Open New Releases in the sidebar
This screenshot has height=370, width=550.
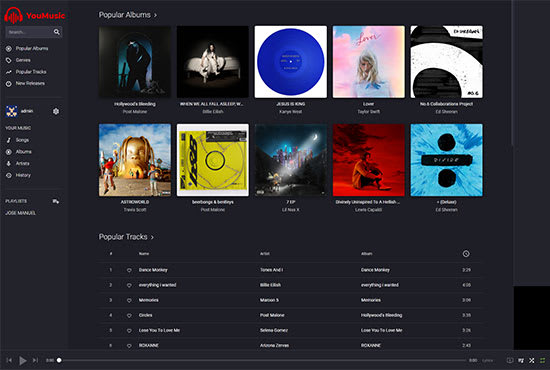click(30, 83)
